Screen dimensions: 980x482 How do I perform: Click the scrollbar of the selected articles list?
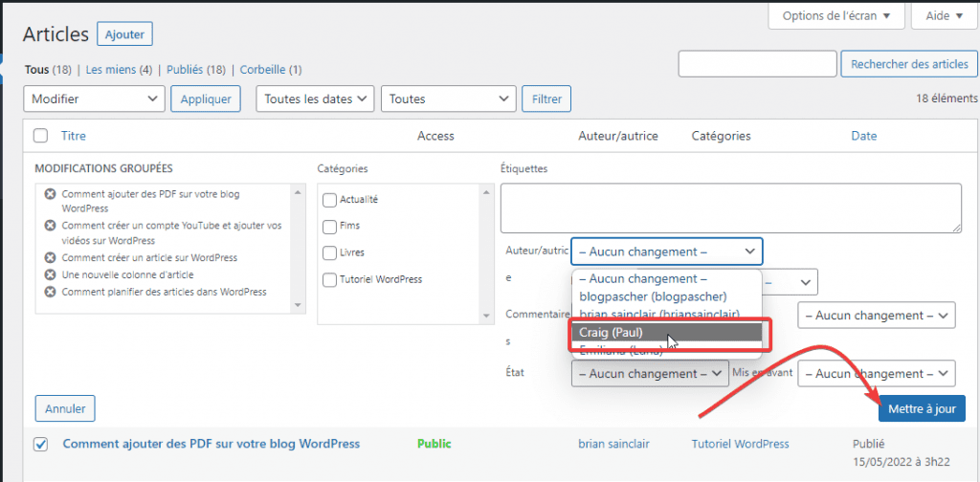tap(298, 248)
